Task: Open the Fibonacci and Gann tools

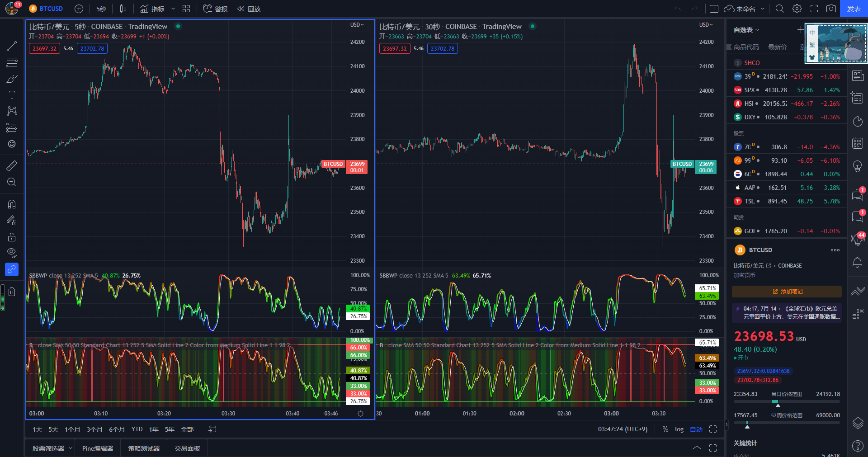Action: tap(12, 62)
